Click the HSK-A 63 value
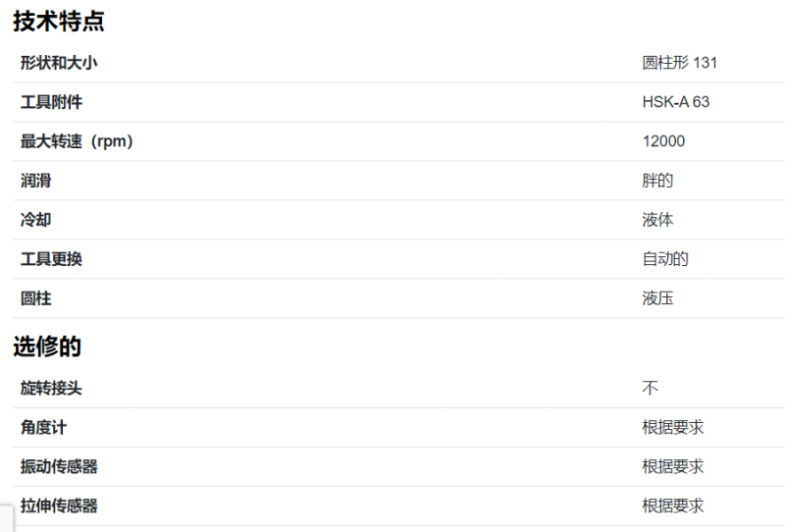The width and height of the screenshot is (785, 532). tap(676, 102)
